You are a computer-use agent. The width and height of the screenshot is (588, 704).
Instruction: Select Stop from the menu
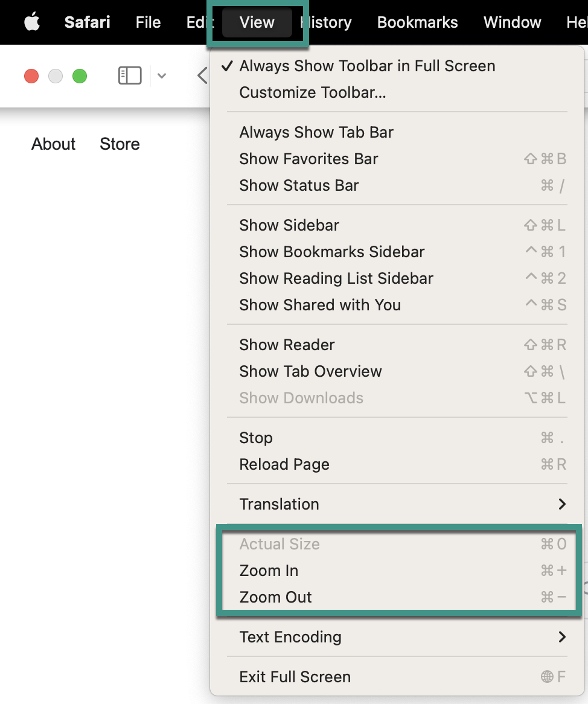click(x=255, y=438)
